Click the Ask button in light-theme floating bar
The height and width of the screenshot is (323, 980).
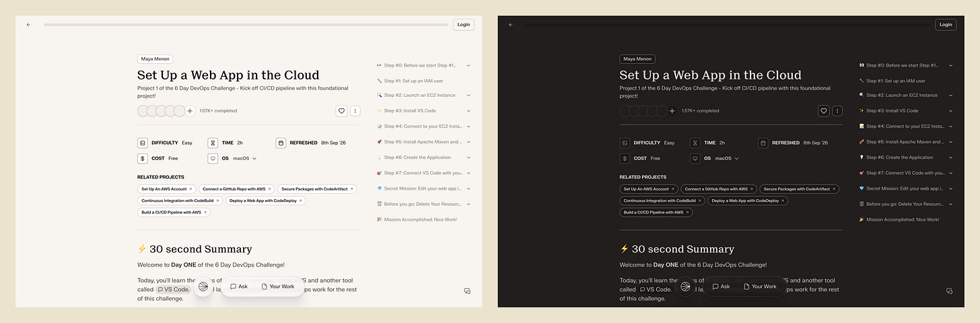pyautogui.click(x=239, y=287)
